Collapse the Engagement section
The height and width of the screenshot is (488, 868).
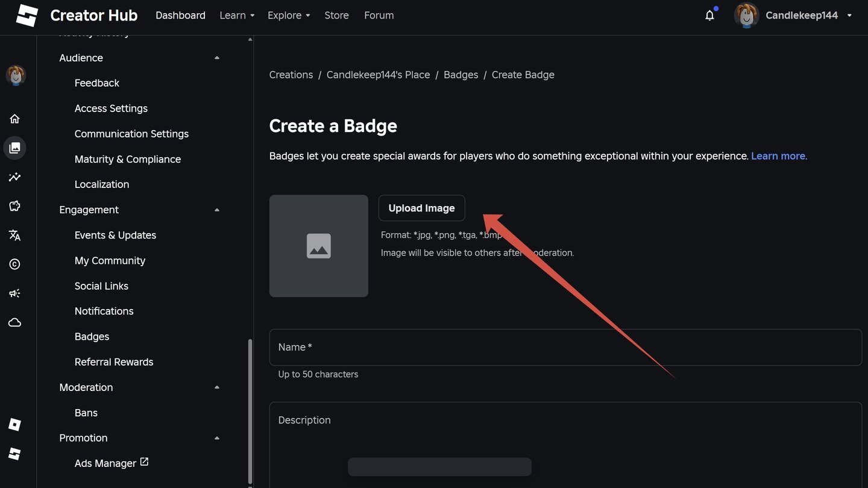217,210
